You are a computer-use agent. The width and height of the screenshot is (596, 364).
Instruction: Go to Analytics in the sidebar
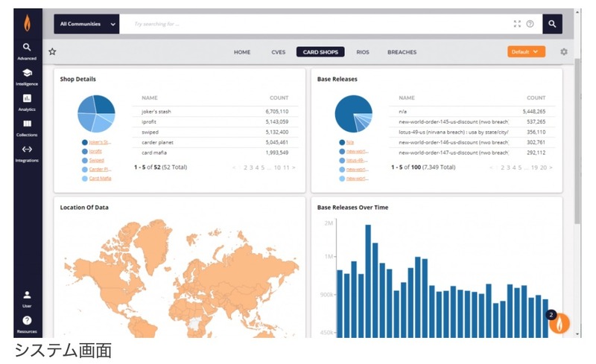(x=27, y=102)
